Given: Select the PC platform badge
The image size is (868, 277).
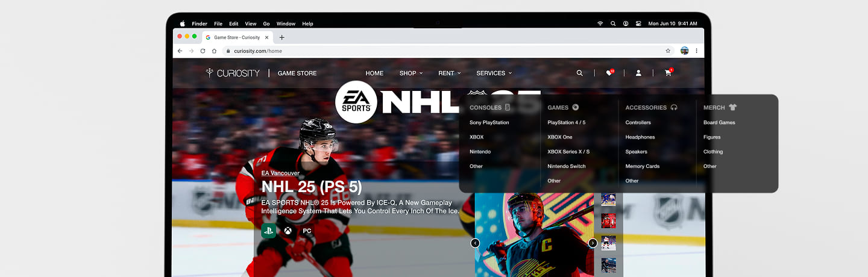Looking at the screenshot, I should click(x=307, y=231).
